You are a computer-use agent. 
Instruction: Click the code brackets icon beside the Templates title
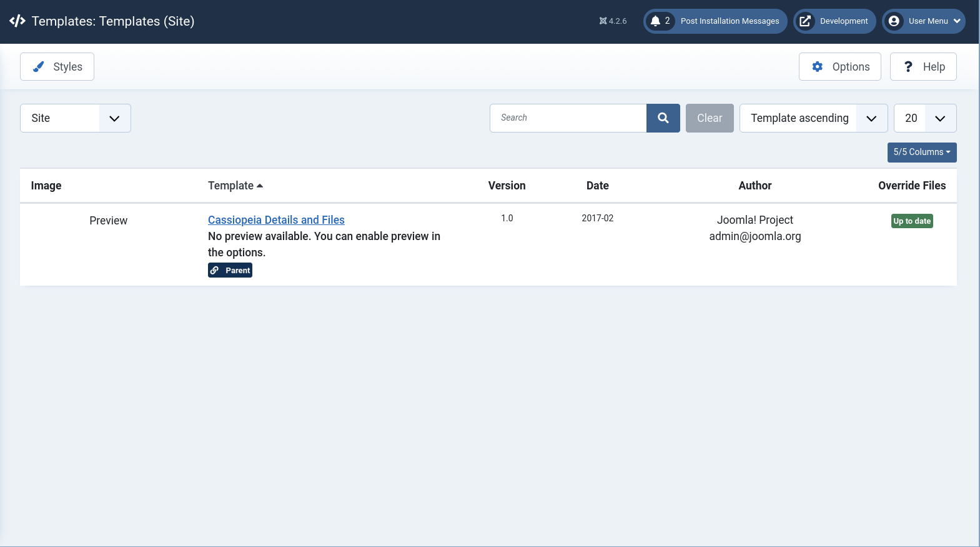click(x=17, y=21)
